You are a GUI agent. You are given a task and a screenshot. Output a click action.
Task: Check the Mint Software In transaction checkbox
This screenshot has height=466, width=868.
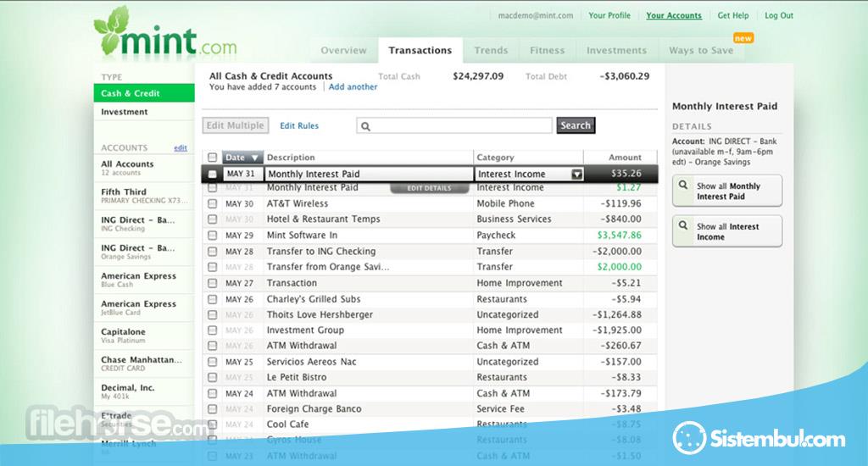click(212, 236)
